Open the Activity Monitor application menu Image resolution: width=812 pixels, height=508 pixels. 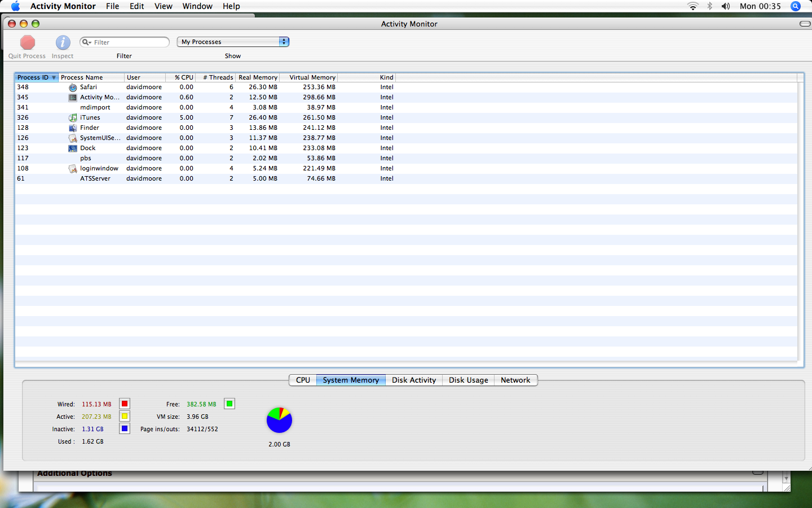pyautogui.click(x=63, y=6)
